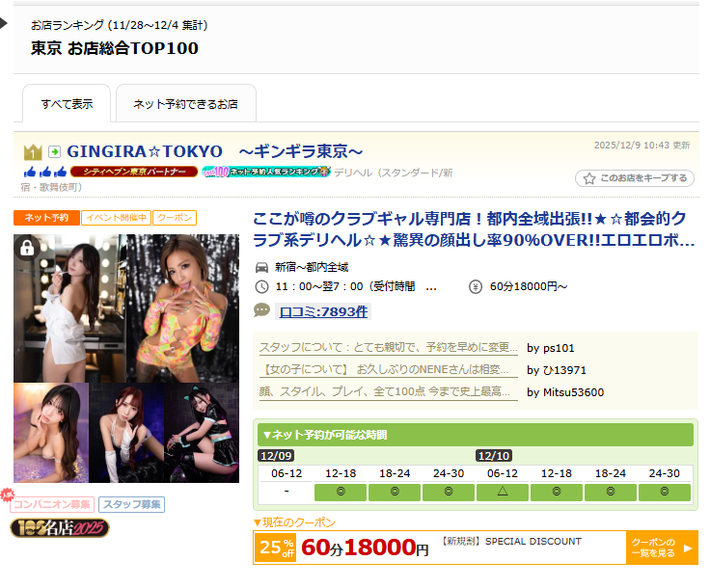Click the ネット予約人気ランキング badge
This screenshot has width=710, height=588.
(265, 172)
